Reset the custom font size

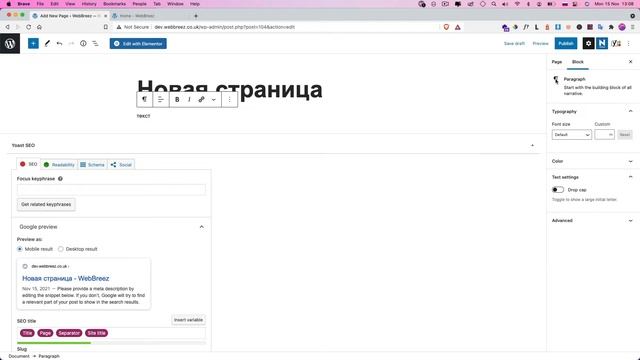click(x=624, y=135)
